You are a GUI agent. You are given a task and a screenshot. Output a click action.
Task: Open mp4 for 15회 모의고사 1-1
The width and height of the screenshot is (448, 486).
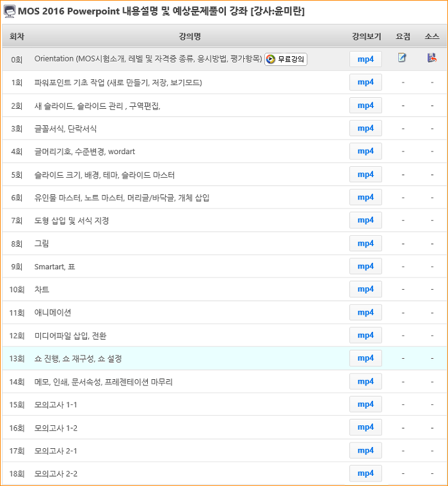point(365,404)
